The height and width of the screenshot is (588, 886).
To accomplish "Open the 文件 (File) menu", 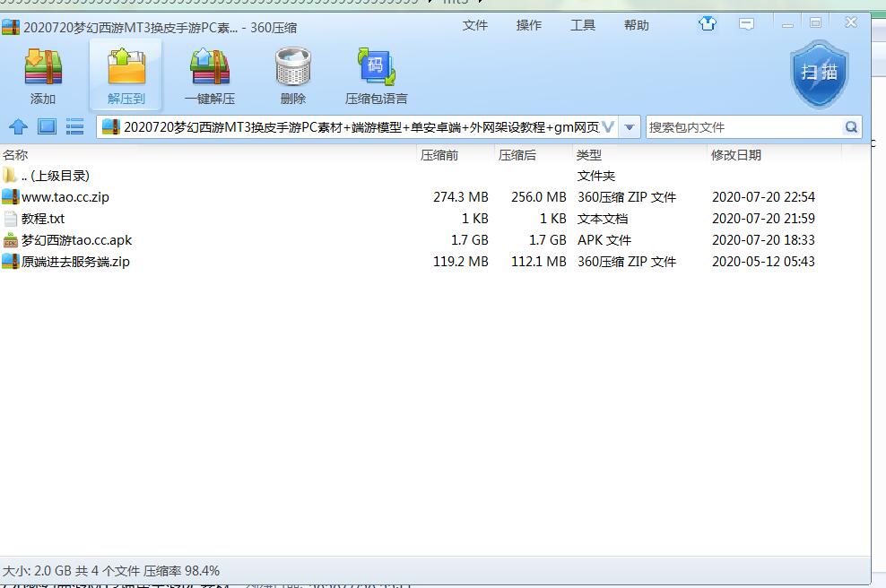I will tap(475, 25).
